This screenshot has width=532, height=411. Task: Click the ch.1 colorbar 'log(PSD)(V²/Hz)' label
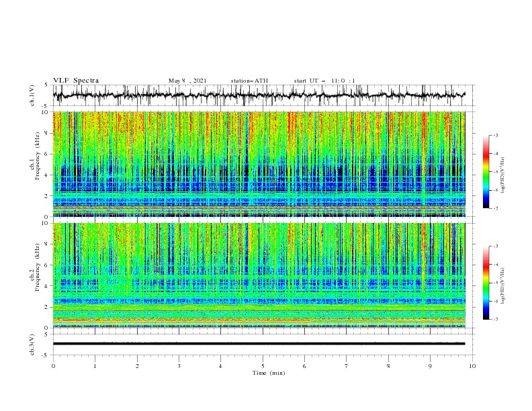(x=503, y=175)
